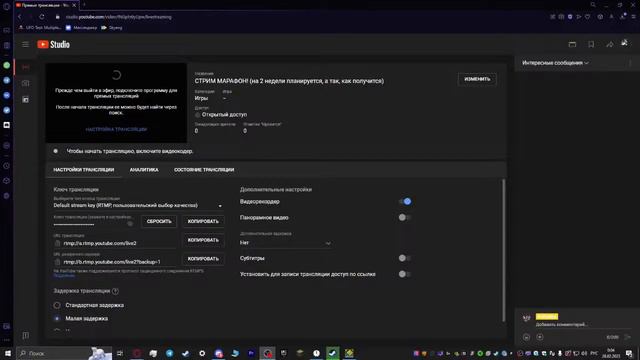
Task: Click the YouTube Studio logo
Action: click(53, 44)
